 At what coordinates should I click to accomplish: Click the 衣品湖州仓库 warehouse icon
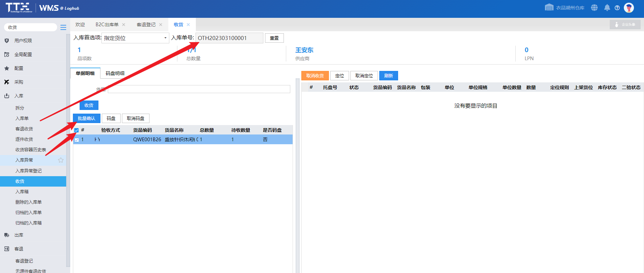coord(549,7)
